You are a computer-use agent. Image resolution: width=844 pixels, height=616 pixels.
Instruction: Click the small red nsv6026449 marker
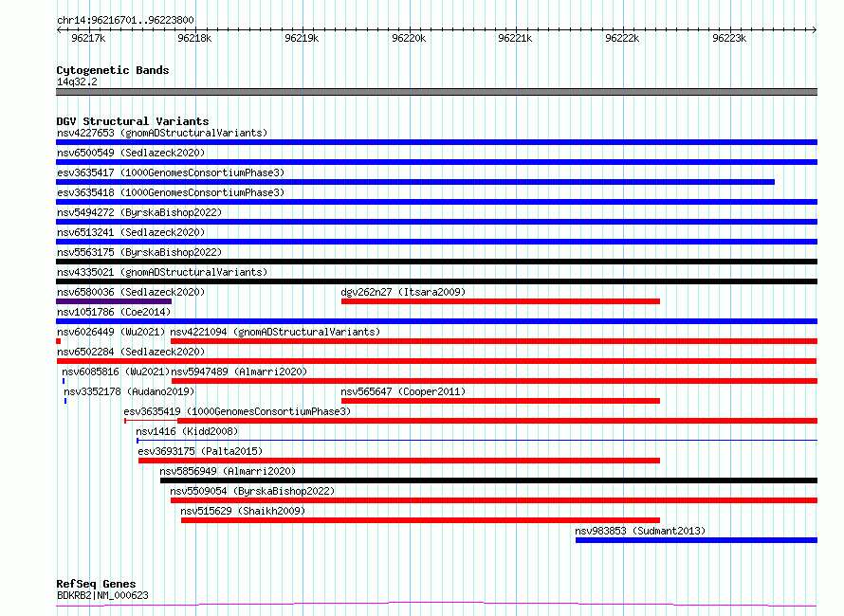(58, 341)
